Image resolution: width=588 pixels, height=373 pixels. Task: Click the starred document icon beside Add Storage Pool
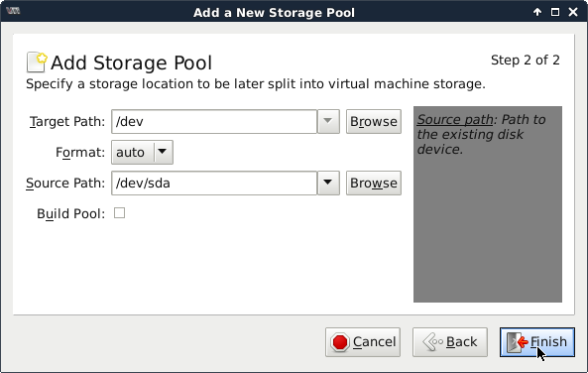point(37,62)
